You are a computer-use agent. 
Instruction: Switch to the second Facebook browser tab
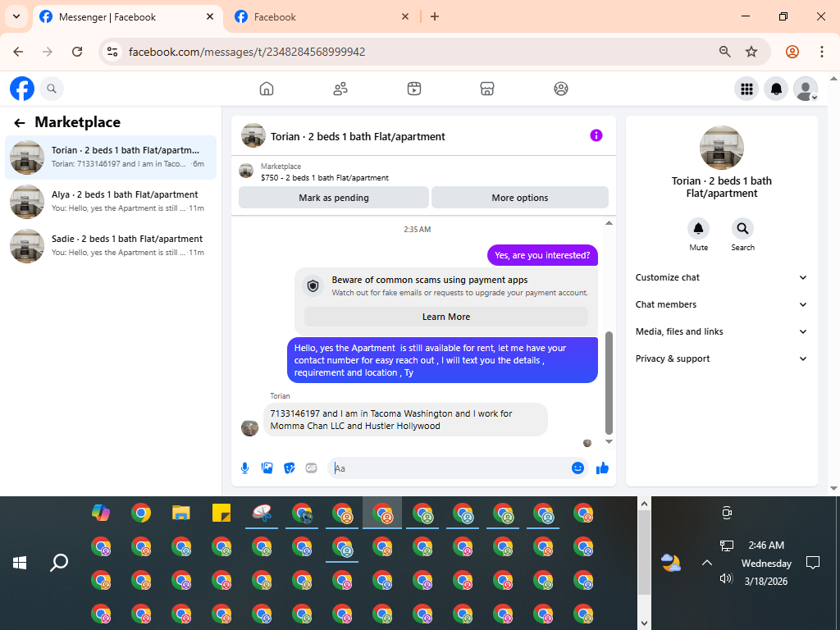point(321,17)
